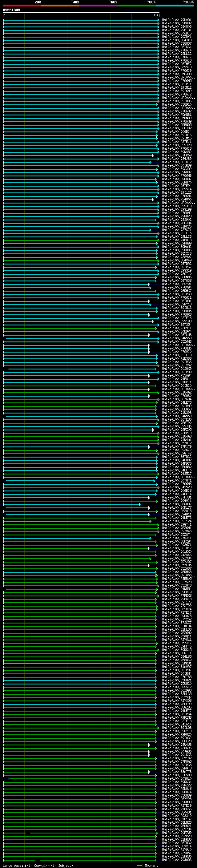Click the purple ~60% identity legend bar
This screenshot has height=868, width=197.
[x=99, y=6]
